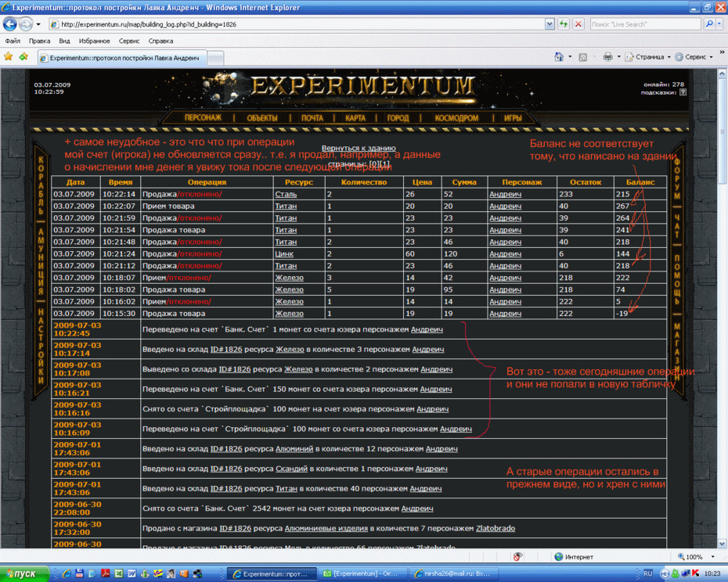Image resolution: width=728 pixels, height=582 pixels.
Task: Switch to the [Experimentum] taskbar window
Action: click(x=363, y=573)
